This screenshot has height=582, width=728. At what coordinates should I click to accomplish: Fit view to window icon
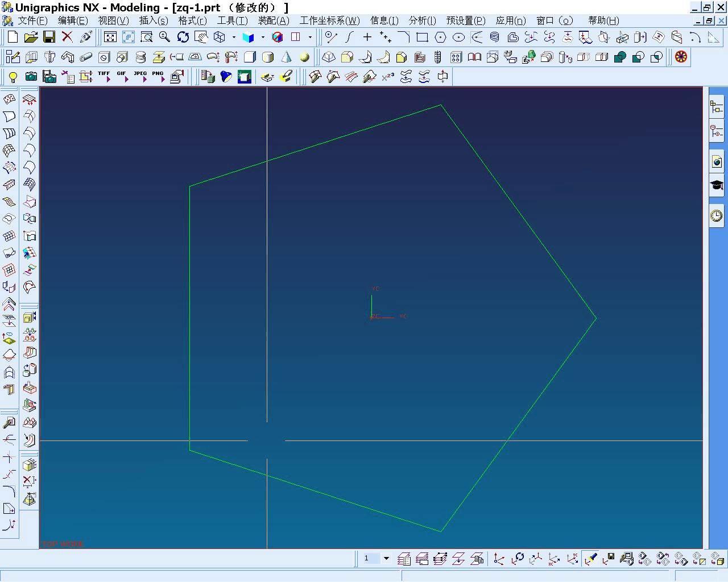(110, 37)
